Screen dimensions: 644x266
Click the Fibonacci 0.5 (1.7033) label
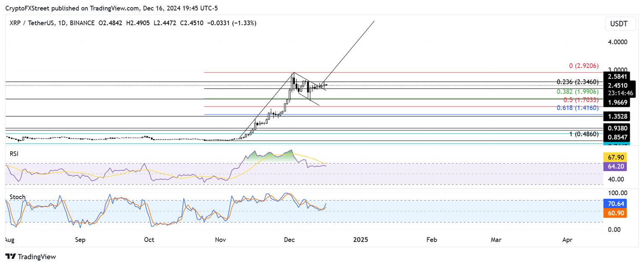tap(581, 100)
